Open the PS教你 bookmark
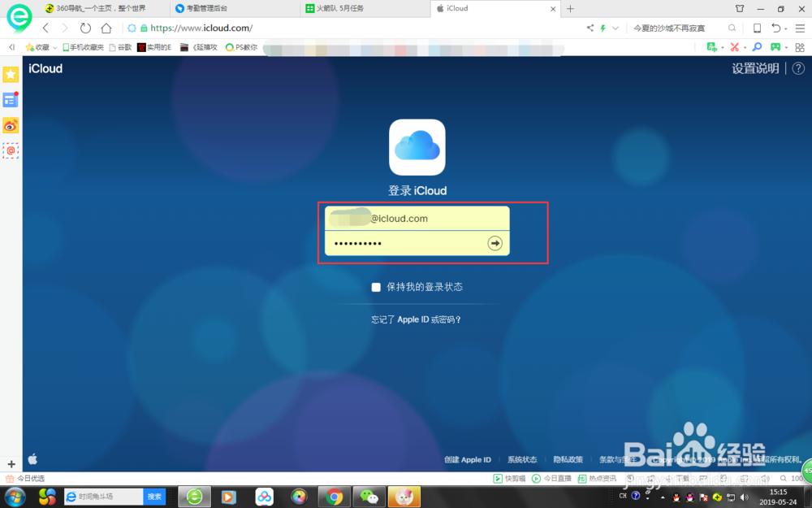Image resolution: width=812 pixels, height=508 pixels. click(241, 47)
